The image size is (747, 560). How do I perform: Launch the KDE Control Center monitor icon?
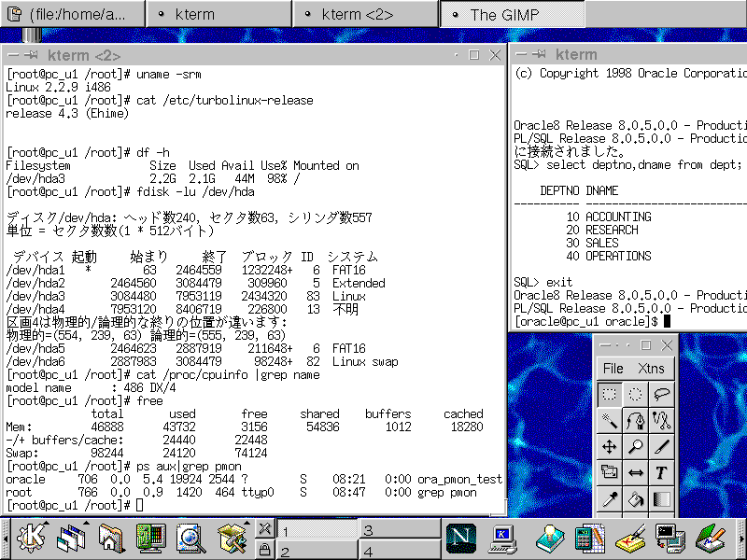click(151, 539)
